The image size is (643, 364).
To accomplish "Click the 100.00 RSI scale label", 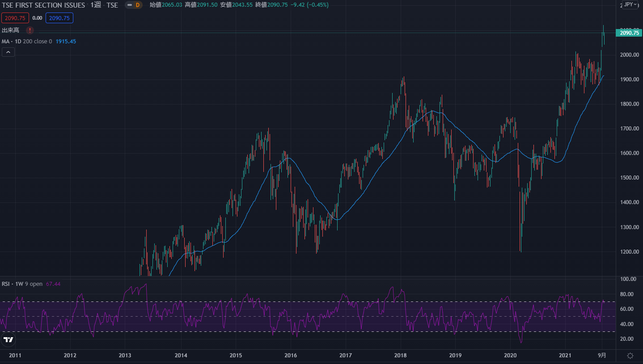I will click(629, 279).
